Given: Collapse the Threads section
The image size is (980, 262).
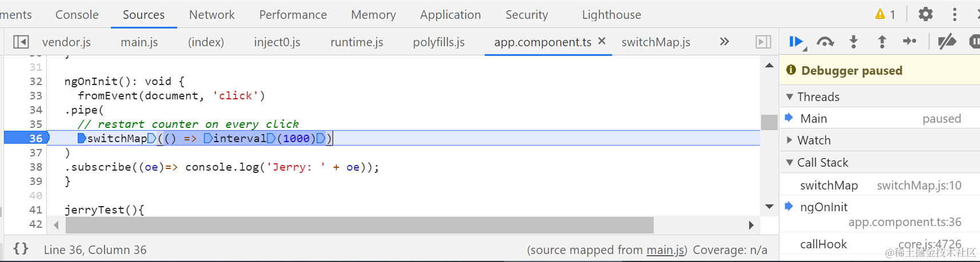Looking at the screenshot, I should click(x=790, y=97).
